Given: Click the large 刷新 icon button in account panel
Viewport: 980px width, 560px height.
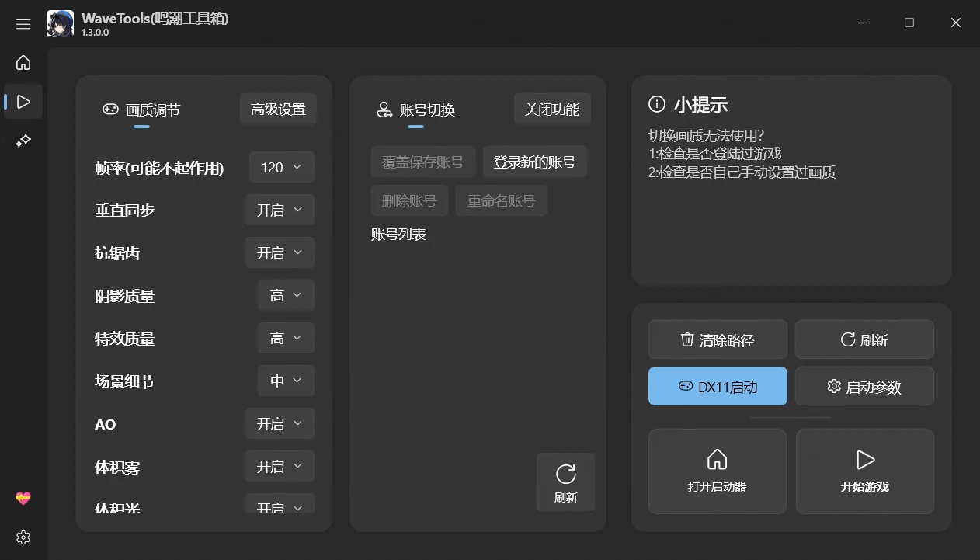Looking at the screenshot, I should [x=565, y=482].
